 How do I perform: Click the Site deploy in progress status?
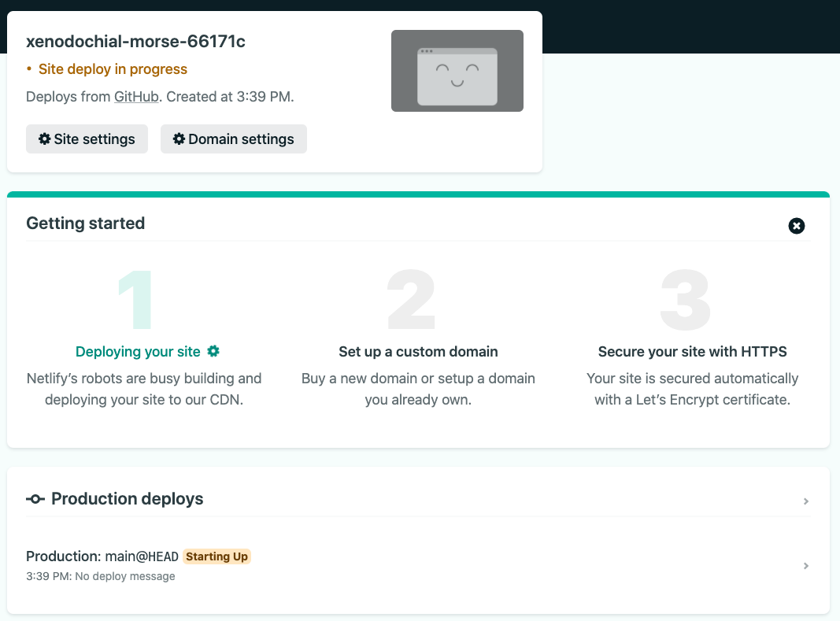pyautogui.click(x=113, y=69)
